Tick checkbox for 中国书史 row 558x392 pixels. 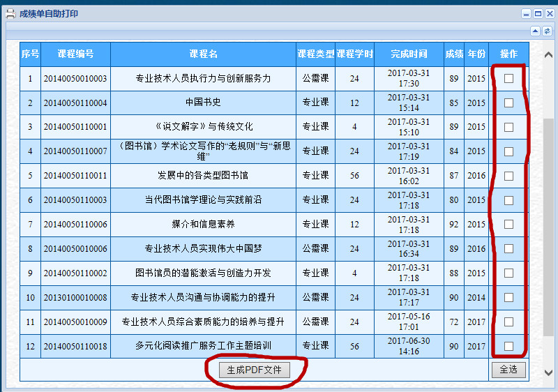point(509,103)
